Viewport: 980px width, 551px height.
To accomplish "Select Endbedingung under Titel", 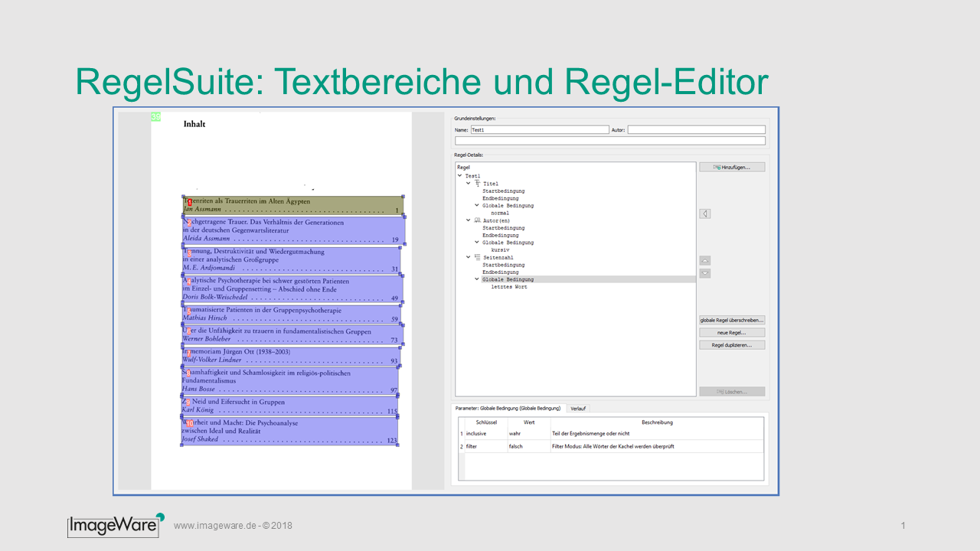I will pyautogui.click(x=500, y=198).
